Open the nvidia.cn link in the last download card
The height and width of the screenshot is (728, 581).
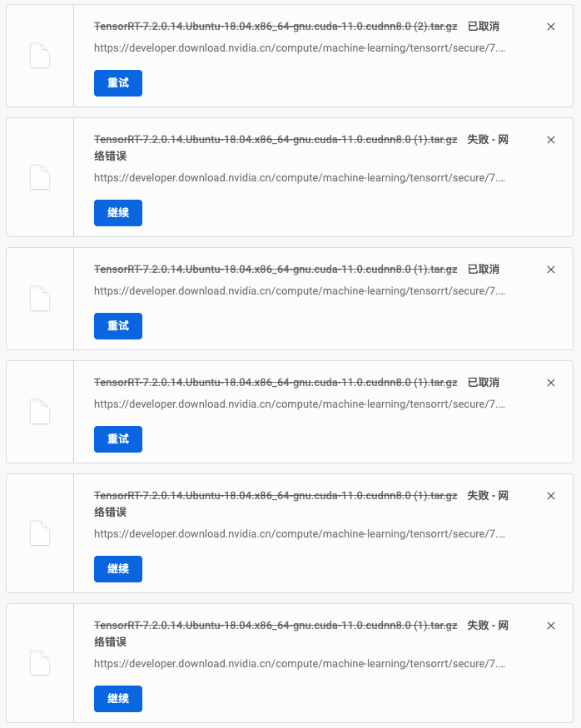pyautogui.click(x=300, y=664)
